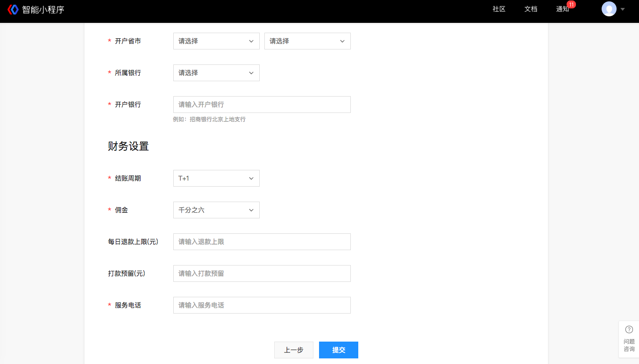Open the 结账周期 dropdown showing T+1
The width and height of the screenshot is (639, 364).
point(216,178)
